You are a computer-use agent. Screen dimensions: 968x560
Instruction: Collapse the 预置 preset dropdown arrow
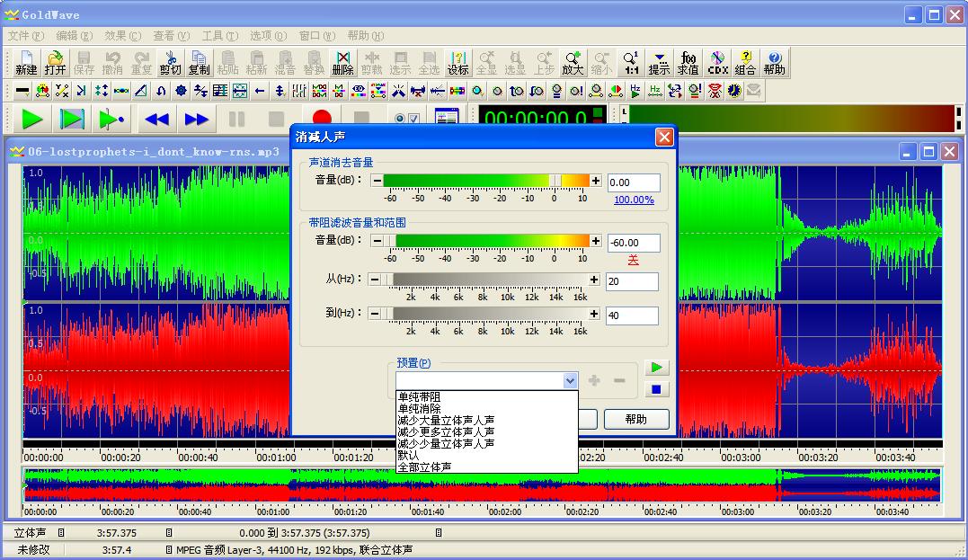[x=571, y=381]
